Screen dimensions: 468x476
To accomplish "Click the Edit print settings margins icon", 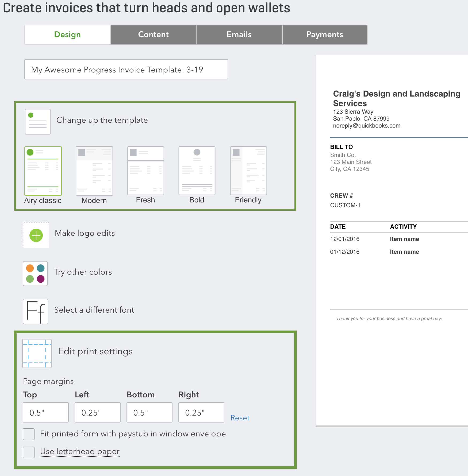I will pos(37,353).
